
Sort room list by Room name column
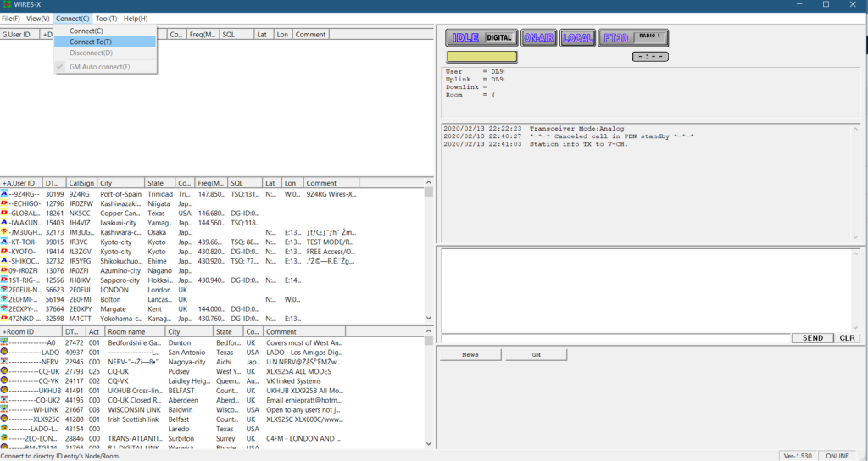135,332
